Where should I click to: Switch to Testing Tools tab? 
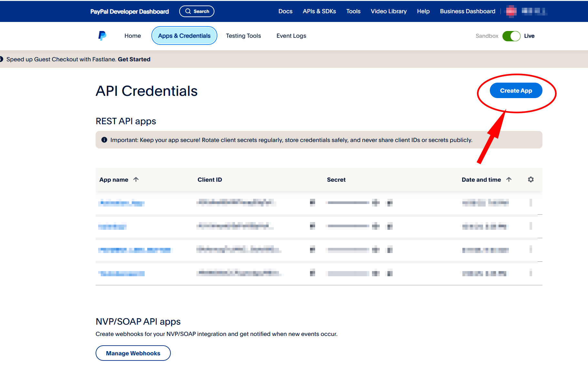pos(243,36)
